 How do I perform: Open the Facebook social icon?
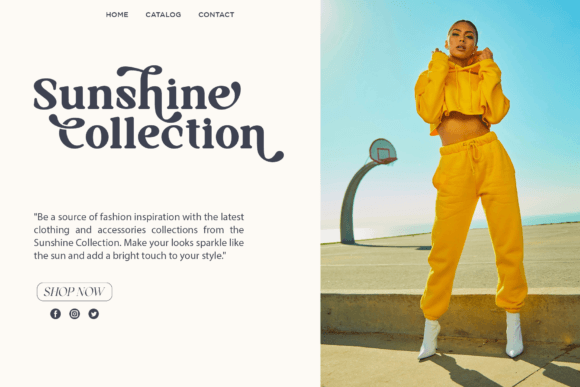pos(55,314)
